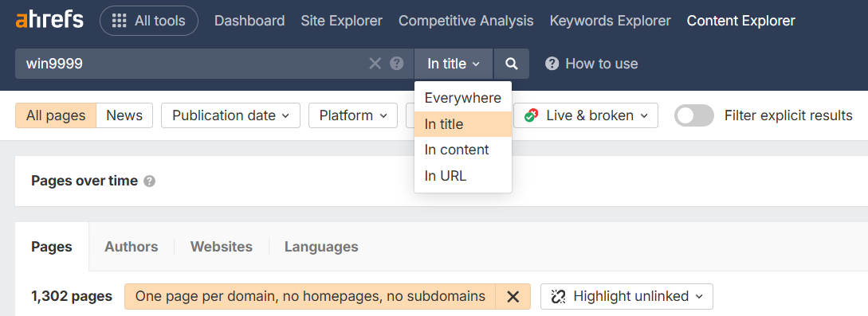This screenshot has width=868, height=316.
Task: Switch to the Languages tab
Action: pos(321,247)
